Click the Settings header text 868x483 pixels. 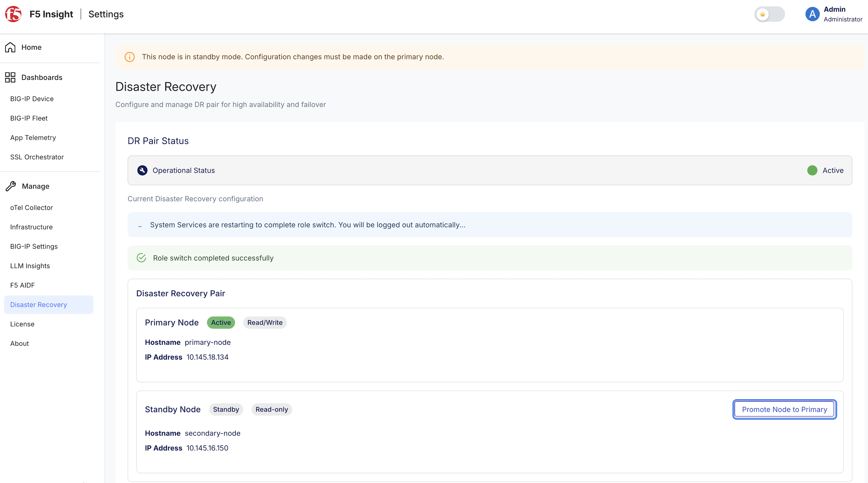[106, 14]
